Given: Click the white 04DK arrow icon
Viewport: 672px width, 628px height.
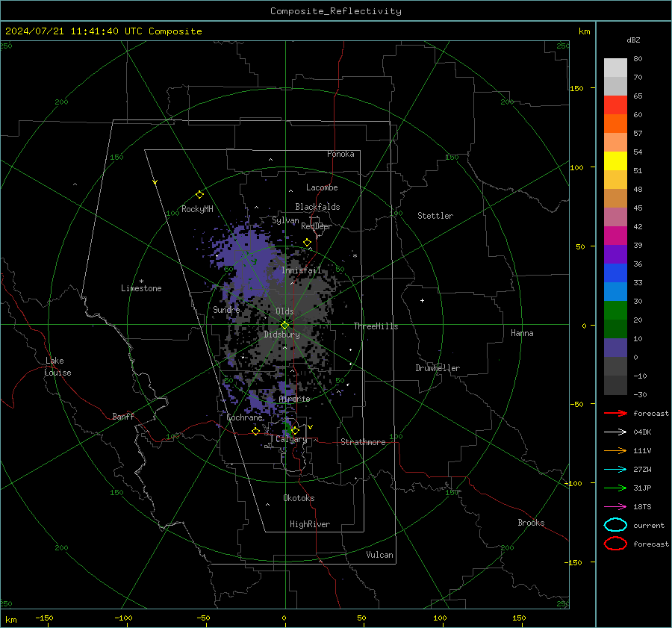Looking at the screenshot, I should tap(615, 432).
